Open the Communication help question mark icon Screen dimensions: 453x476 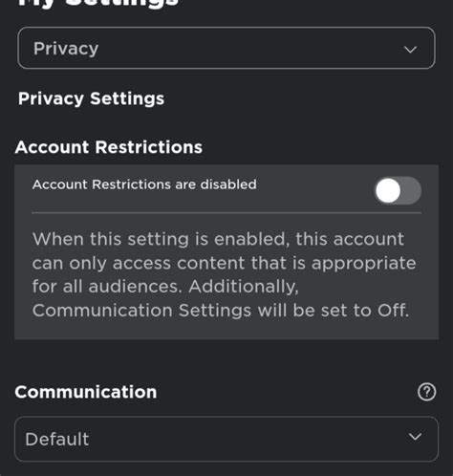[x=426, y=392]
